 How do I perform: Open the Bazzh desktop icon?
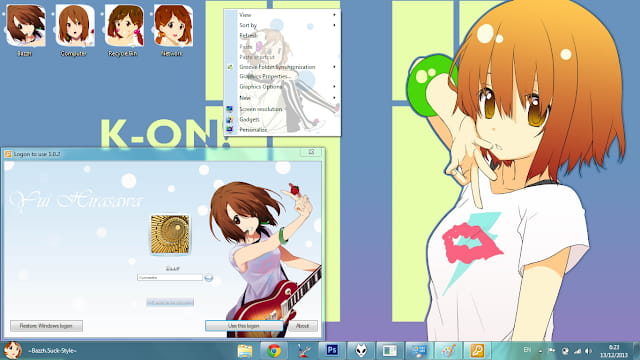pyautogui.click(x=25, y=29)
